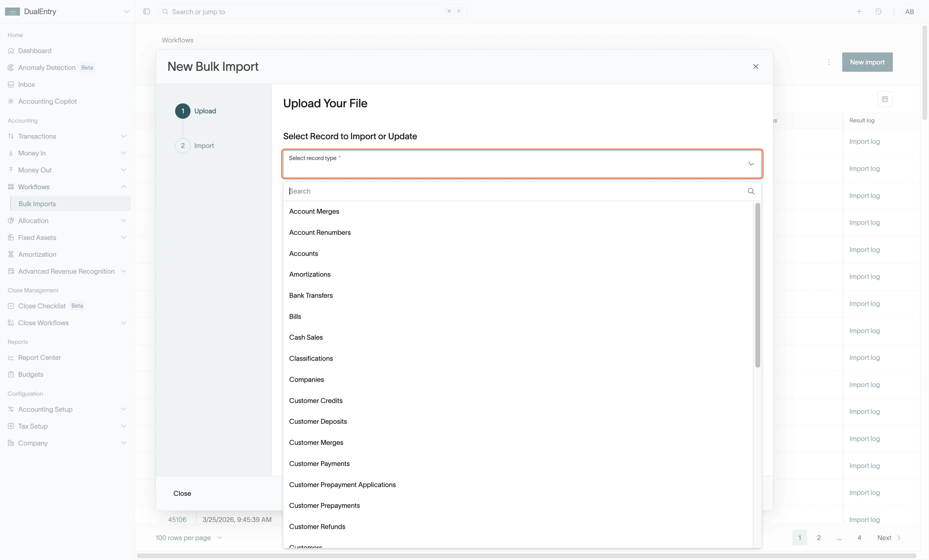The width and height of the screenshot is (929, 560).
Task: Expand the Transactions menu chevron
Action: pyautogui.click(x=124, y=136)
